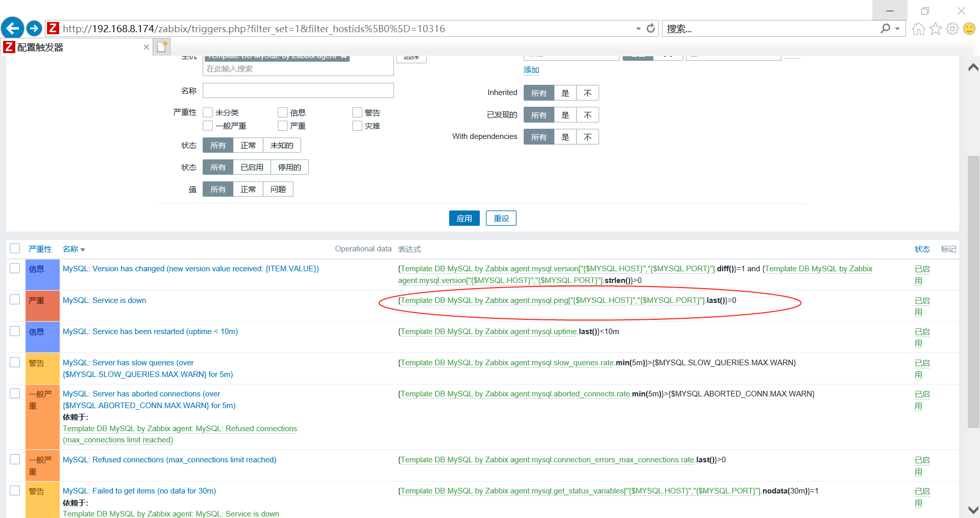Select checkbox for Service is down row
The image size is (980, 518).
15,299
